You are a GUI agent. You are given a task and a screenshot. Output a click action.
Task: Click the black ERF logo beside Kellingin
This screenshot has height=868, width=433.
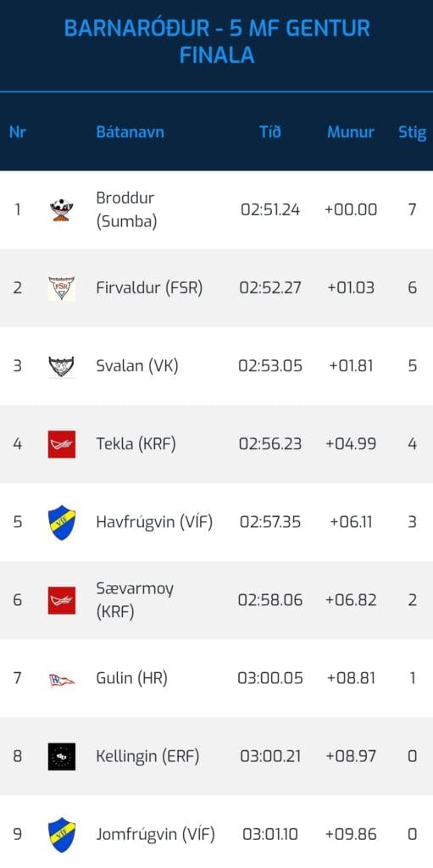(62, 757)
